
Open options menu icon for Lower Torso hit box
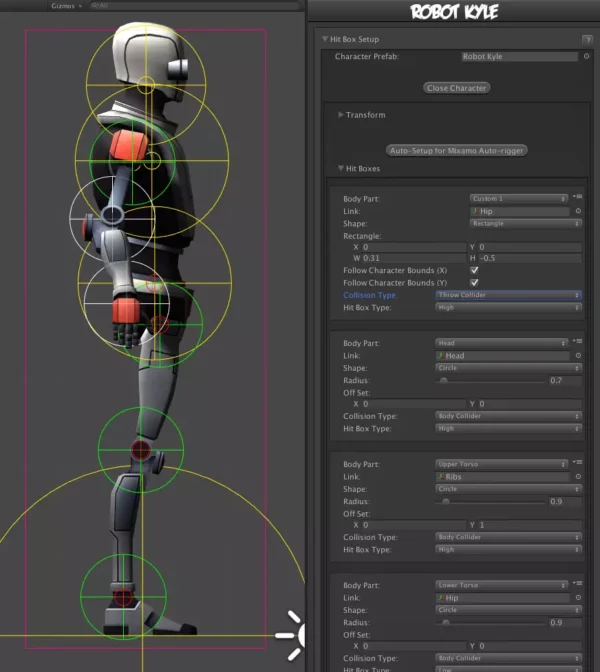tap(578, 584)
